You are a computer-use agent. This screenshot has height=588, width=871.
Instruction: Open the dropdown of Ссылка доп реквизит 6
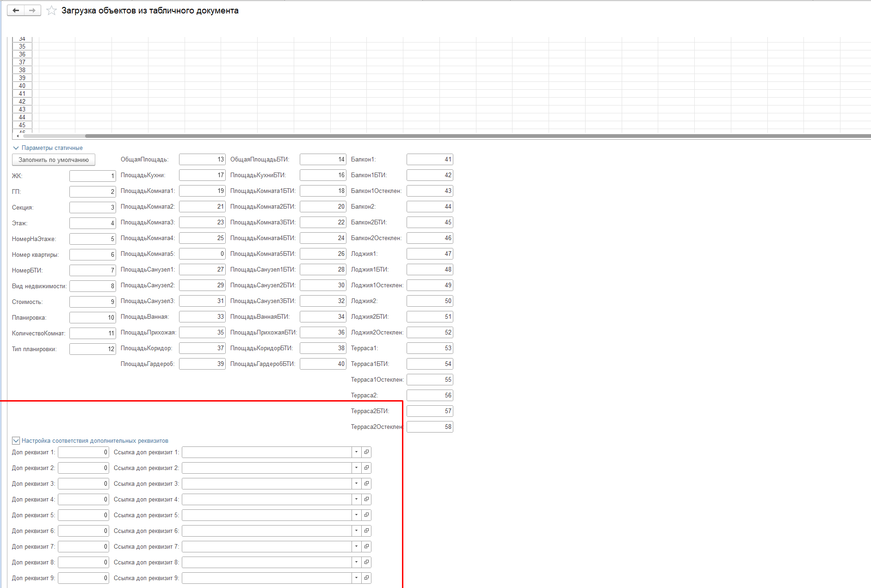(356, 531)
